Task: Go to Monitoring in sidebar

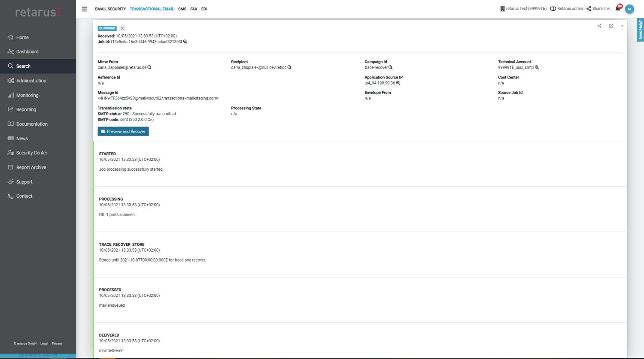Action: 27,95
